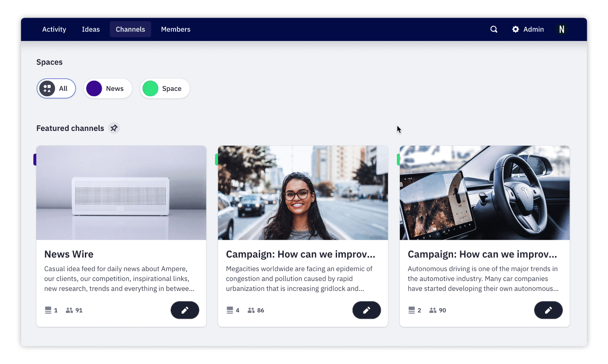This screenshot has height=364, width=608.
Task: Click the autonomous driving description text
Action: (483, 279)
